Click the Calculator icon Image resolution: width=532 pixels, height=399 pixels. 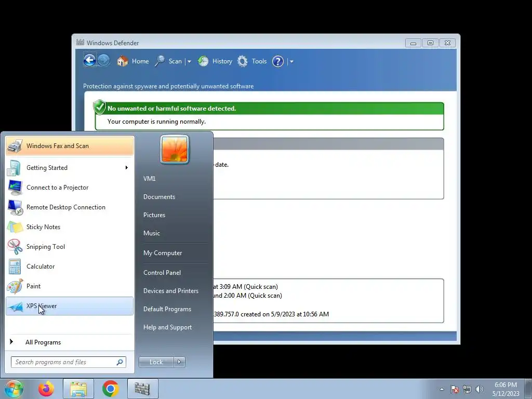15,267
